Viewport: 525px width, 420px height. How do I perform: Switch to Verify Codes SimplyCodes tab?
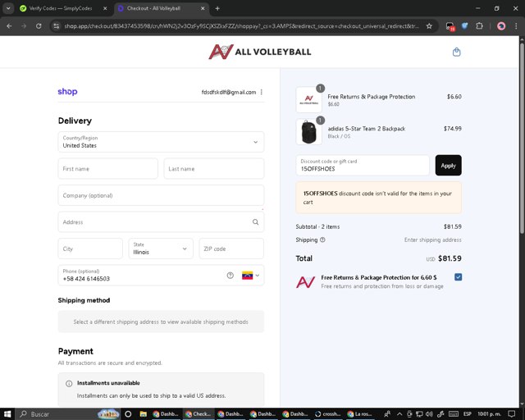tap(62, 8)
